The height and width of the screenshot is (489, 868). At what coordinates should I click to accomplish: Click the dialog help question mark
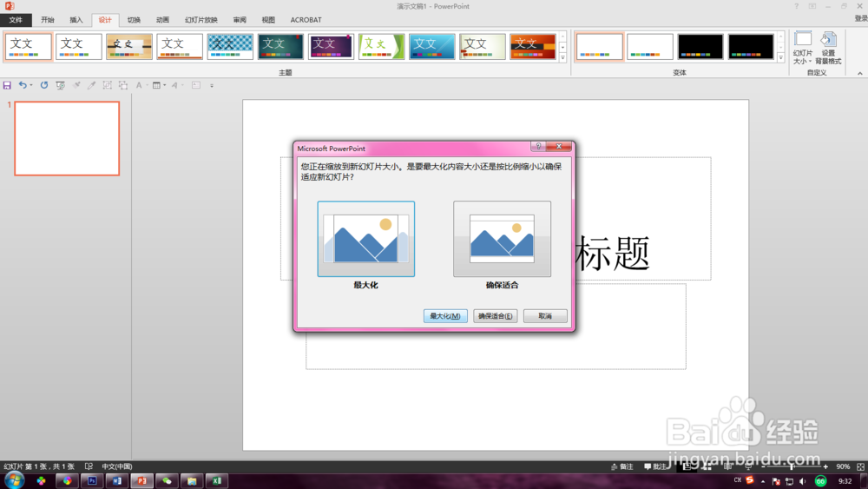point(538,146)
